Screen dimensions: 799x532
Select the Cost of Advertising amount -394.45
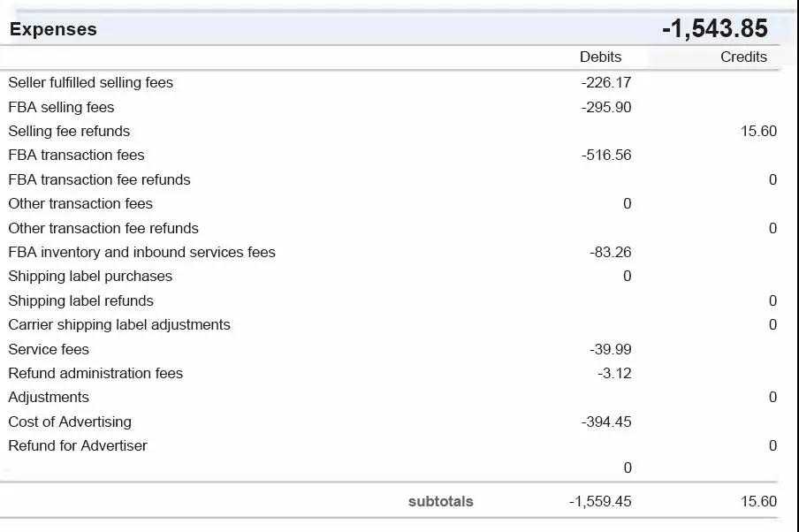point(606,422)
